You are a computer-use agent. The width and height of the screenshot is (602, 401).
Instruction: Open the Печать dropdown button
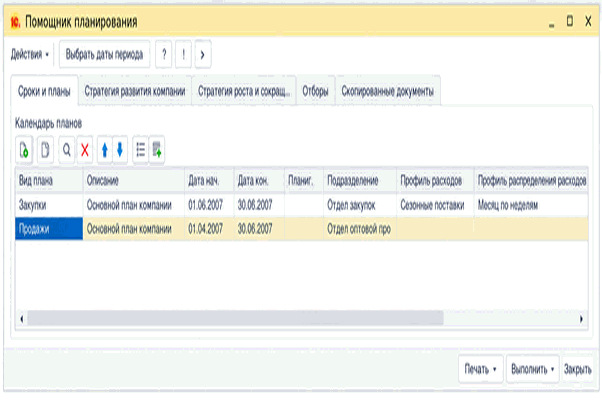pyautogui.click(x=481, y=369)
